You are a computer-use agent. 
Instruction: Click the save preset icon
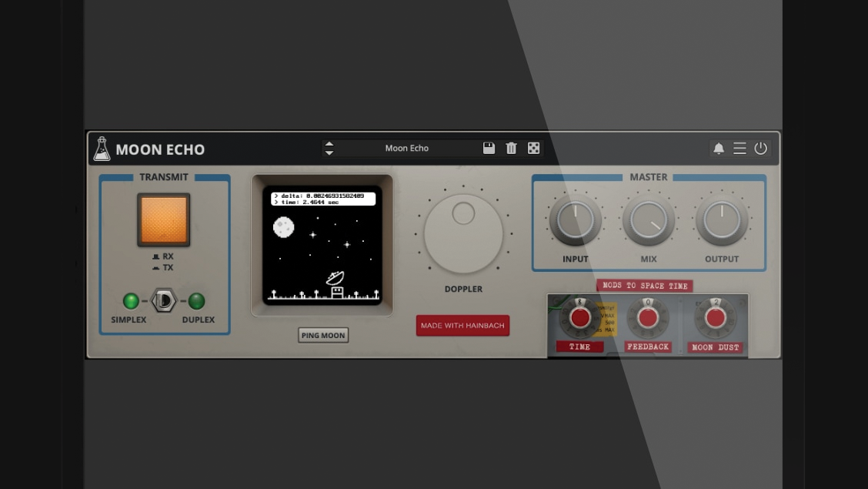click(489, 148)
